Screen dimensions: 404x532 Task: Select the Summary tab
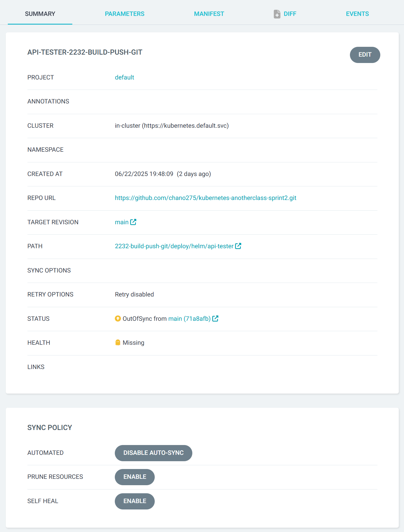tap(40, 14)
